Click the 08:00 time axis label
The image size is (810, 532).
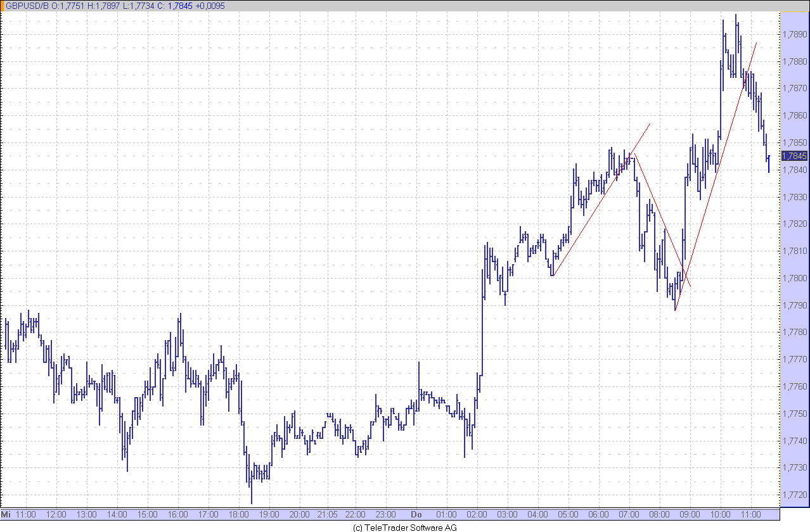659,514
